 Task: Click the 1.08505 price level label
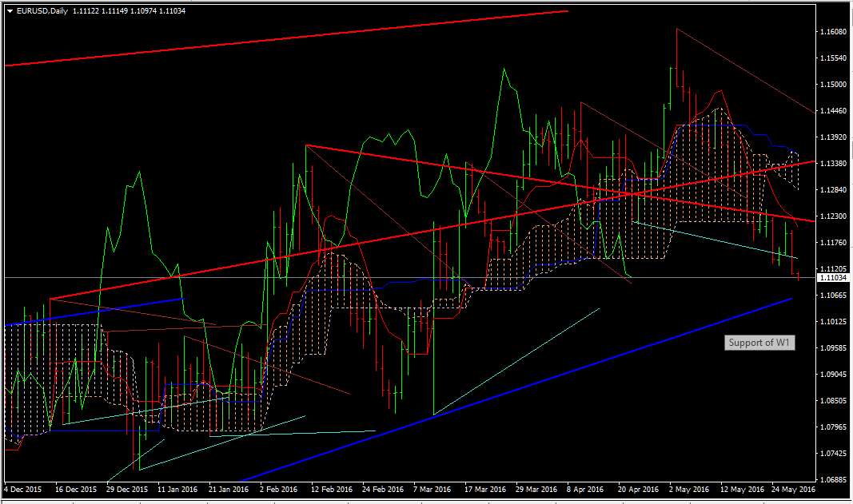[834, 401]
